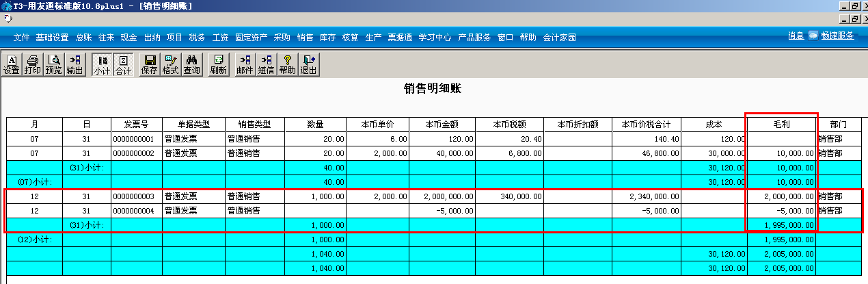The width and height of the screenshot is (868, 284).
Task: Open the 库存 menu
Action: point(327,38)
